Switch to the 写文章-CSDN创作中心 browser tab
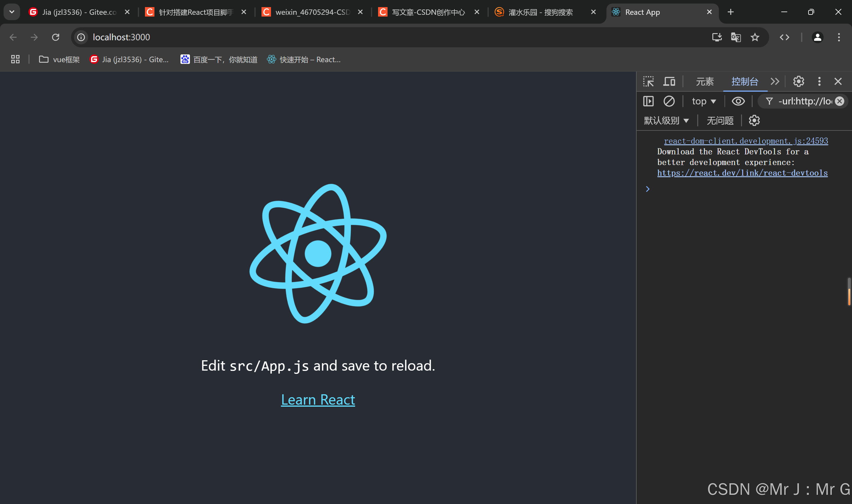852x504 pixels. coord(427,12)
